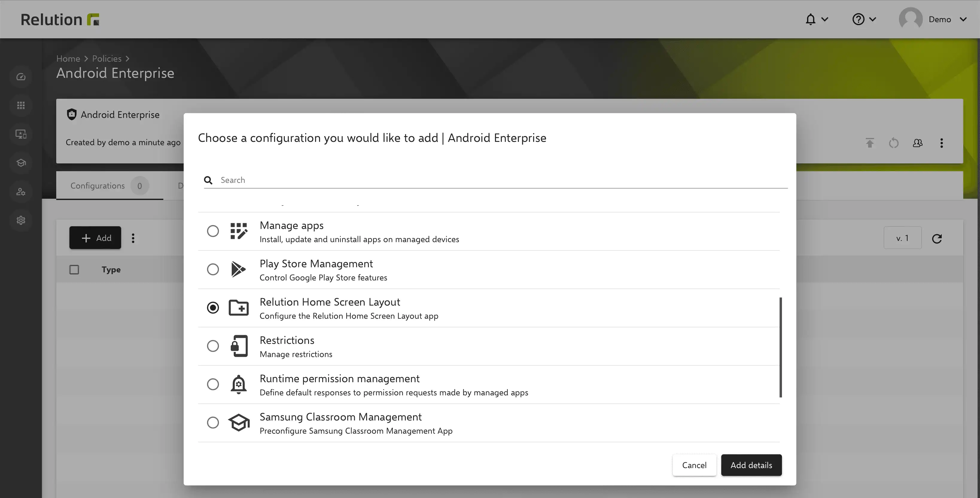The image size is (980, 498).
Task: Open the settings gear icon in sidebar
Action: (x=21, y=220)
